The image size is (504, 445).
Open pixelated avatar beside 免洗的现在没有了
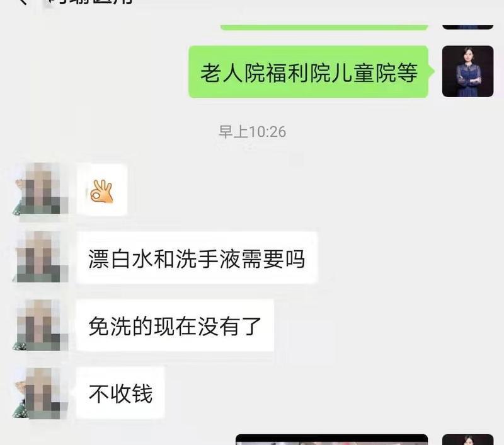(40, 325)
